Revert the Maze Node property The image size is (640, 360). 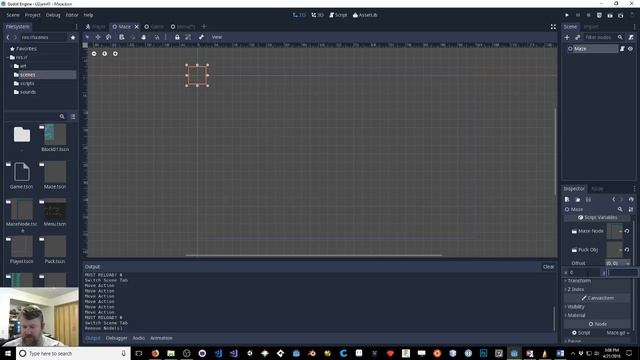(x=627, y=231)
